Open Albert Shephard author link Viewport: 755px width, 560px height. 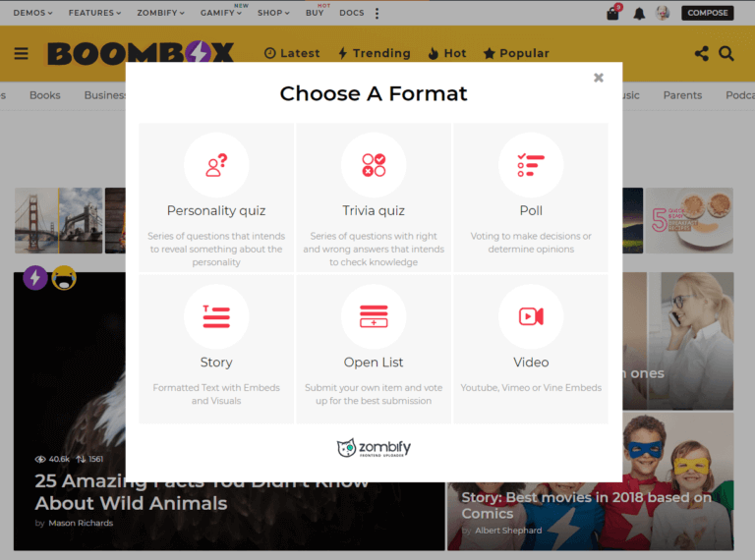508,531
